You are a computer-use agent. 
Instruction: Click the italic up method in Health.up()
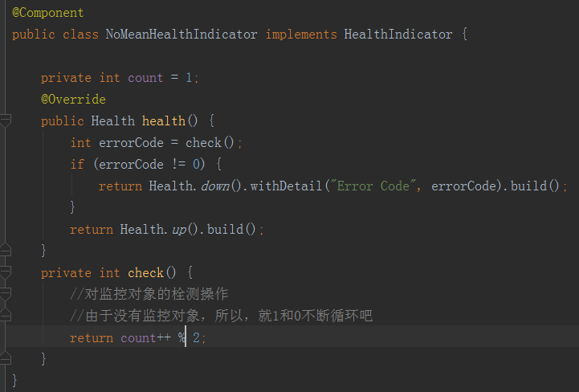(x=179, y=230)
